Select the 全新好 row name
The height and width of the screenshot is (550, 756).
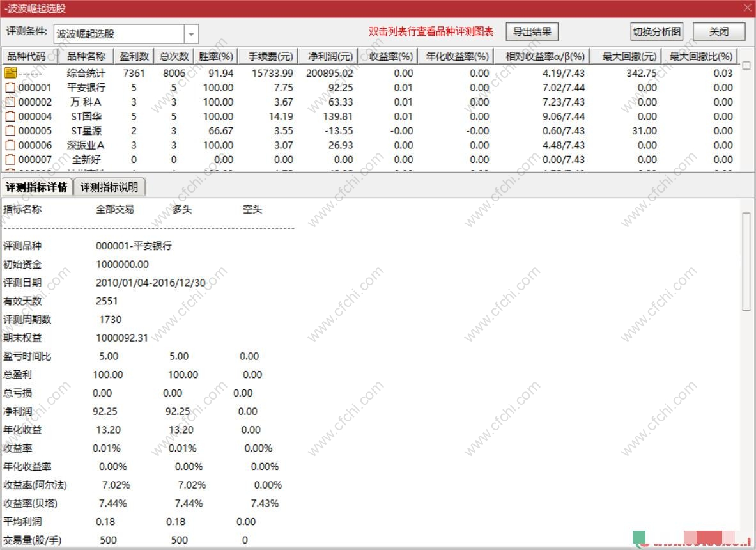pos(86,160)
